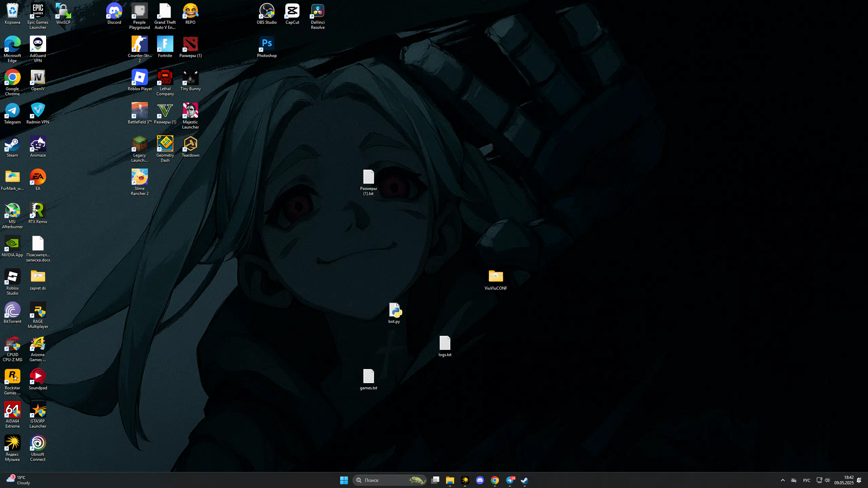Select the BitTorrent desktop shortcut
The height and width of the screenshot is (488, 868).
click(x=13, y=313)
